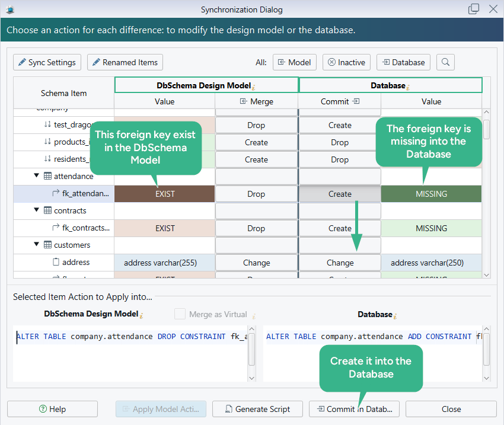Click Create commit action for fk_contracts row

(x=340, y=228)
